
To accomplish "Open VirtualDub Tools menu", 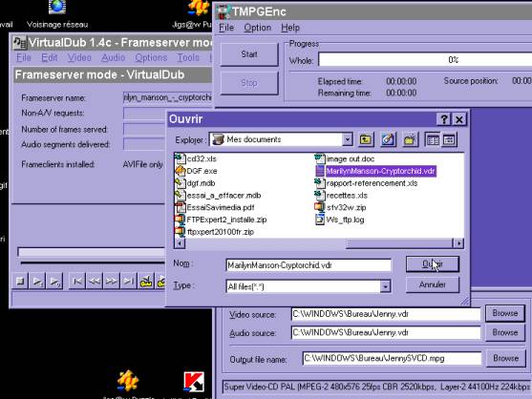I will [x=188, y=57].
